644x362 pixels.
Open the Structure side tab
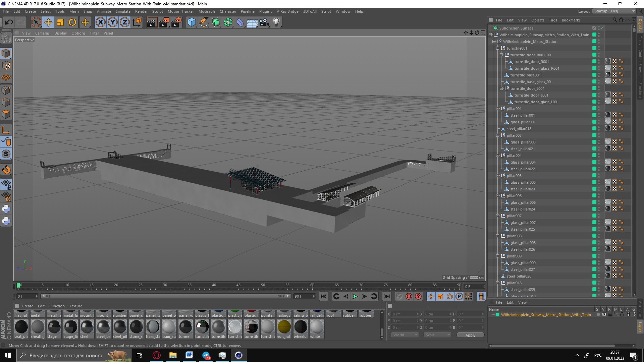coord(640,90)
